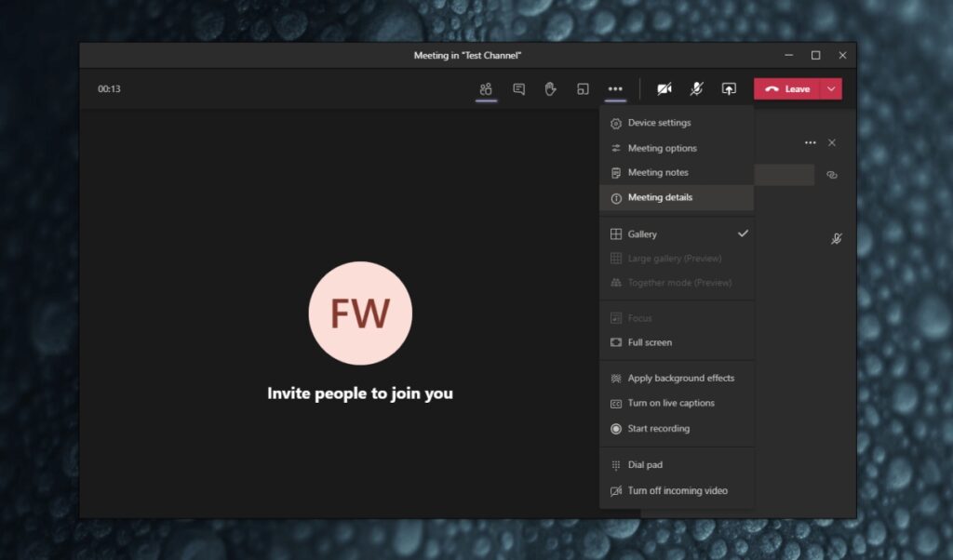Open the meeting chat
Screen dimensions: 953x560
pyautogui.click(x=518, y=88)
